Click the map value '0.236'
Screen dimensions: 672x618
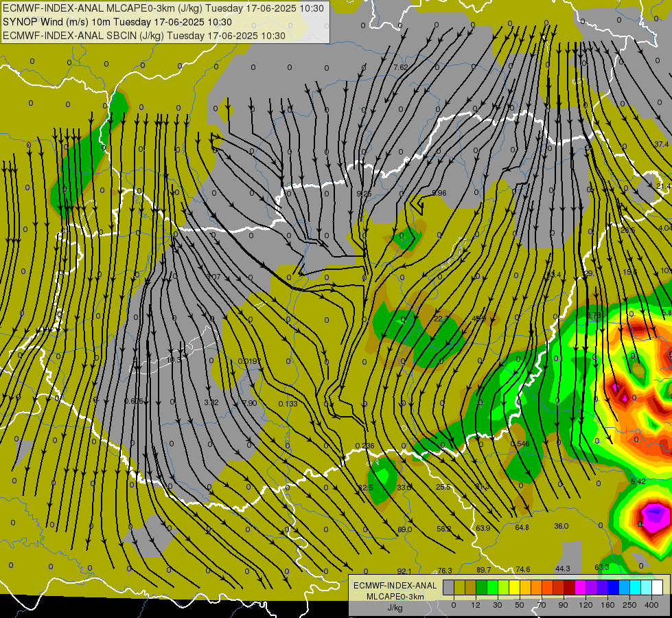[x=364, y=446]
